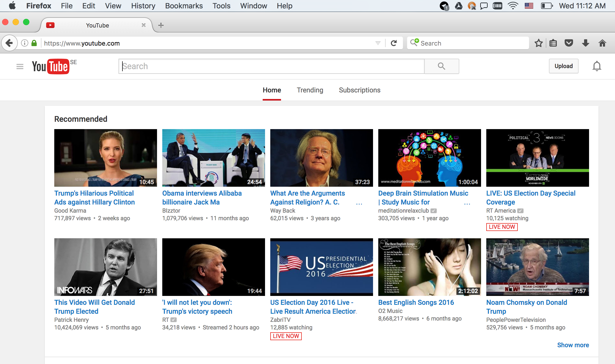Open the Bookmarks menu in the menu bar
Image resolution: width=615 pixels, height=364 pixels.
(184, 6)
